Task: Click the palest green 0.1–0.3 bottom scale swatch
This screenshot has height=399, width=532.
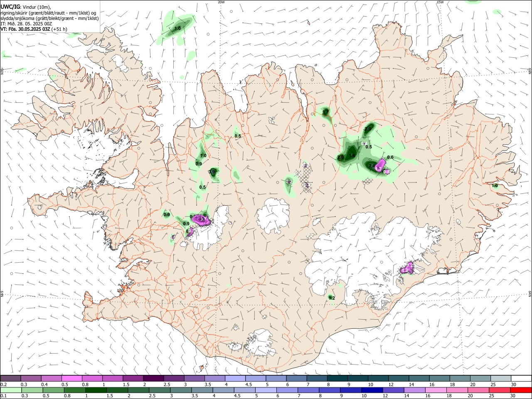Action: (x=11, y=390)
